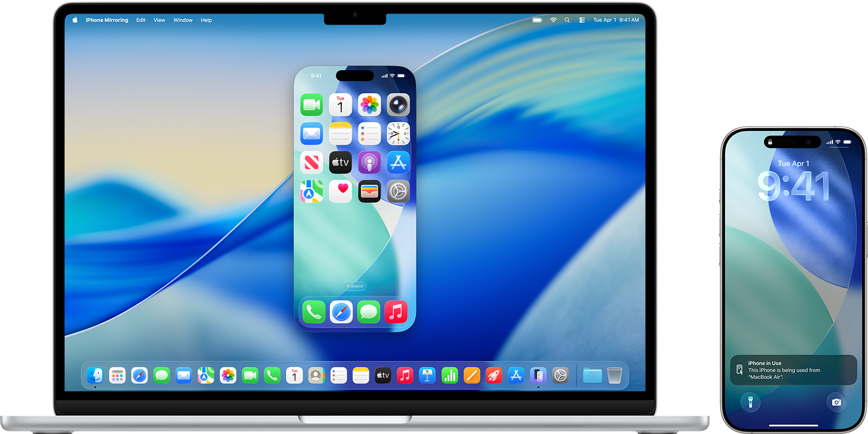The height and width of the screenshot is (434, 868).
Task: Click the Wi-Fi status icon in menu bar
Action: click(553, 20)
